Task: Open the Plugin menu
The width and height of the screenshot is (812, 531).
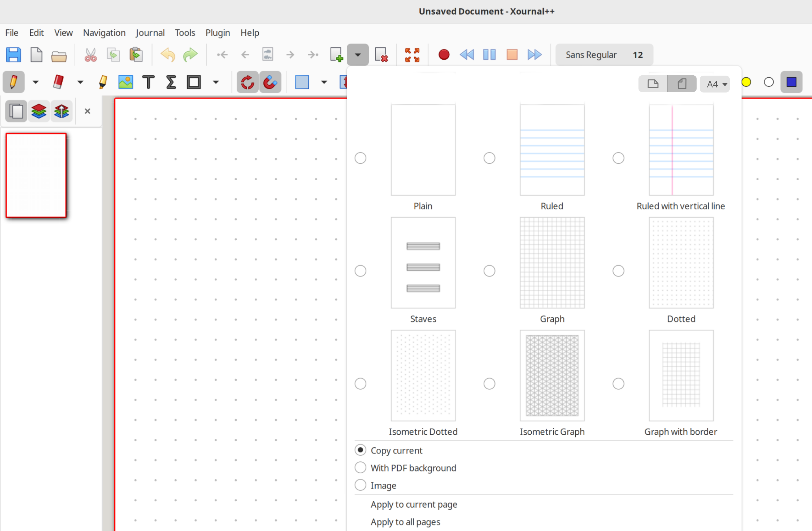Action: (x=218, y=33)
